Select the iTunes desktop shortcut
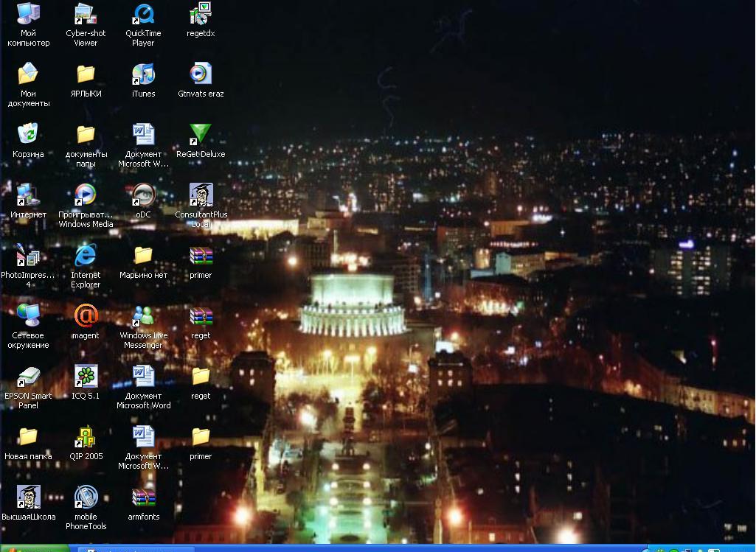This screenshot has width=756, height=552. tap(143, 74)
